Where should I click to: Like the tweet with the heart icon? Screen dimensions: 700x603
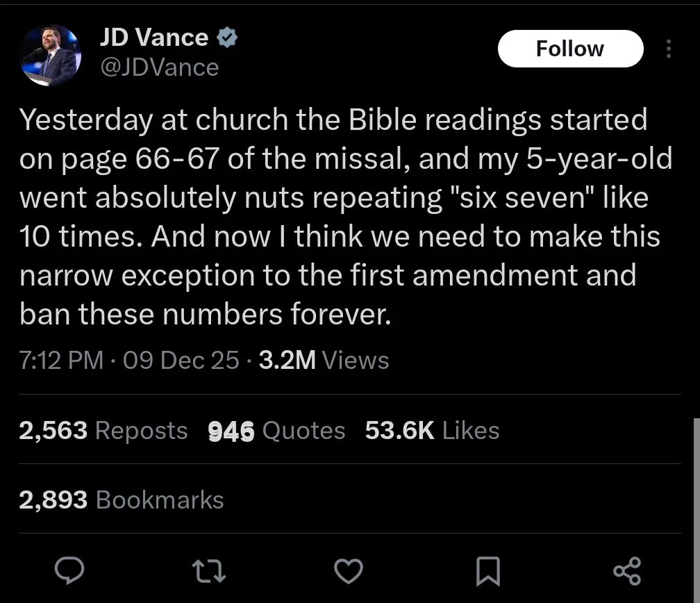click(348, 571)
